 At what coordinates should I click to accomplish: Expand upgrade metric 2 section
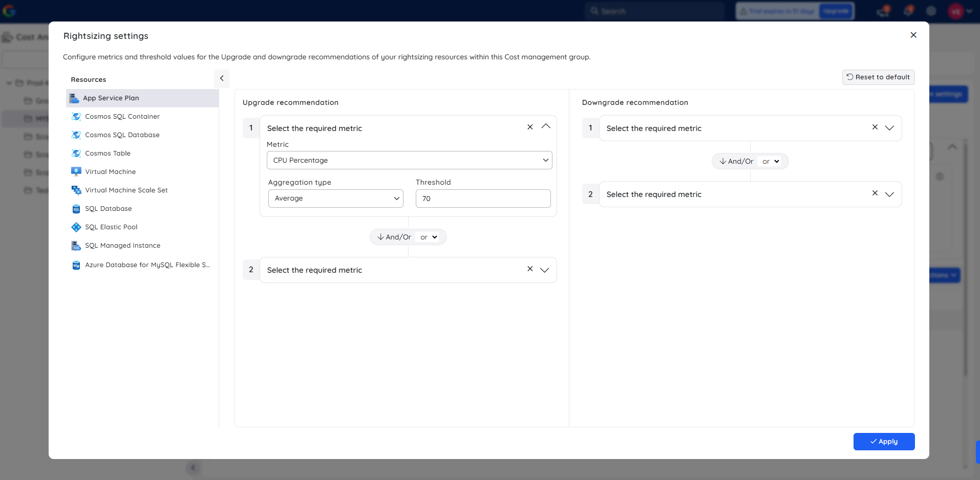545,270
